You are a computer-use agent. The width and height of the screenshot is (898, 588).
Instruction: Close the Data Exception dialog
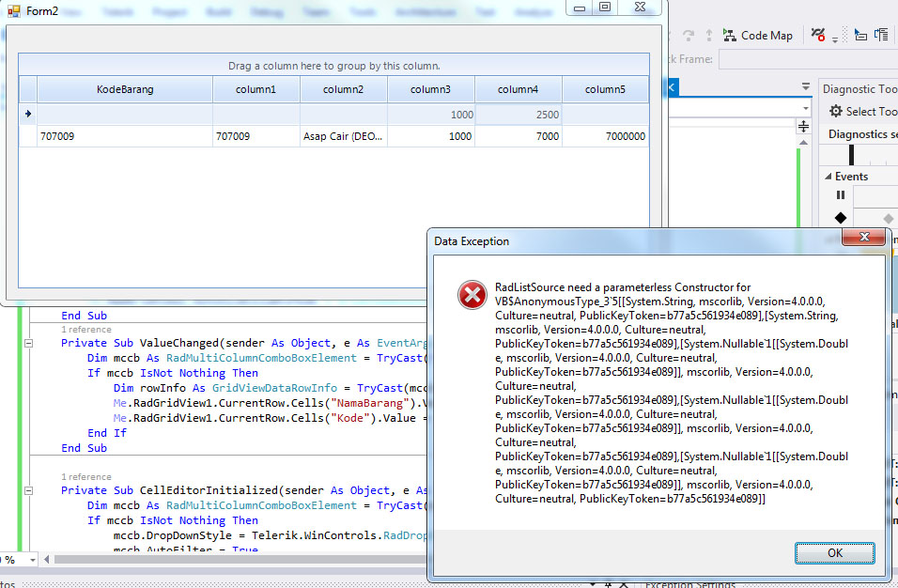click(x=862, y=239)
